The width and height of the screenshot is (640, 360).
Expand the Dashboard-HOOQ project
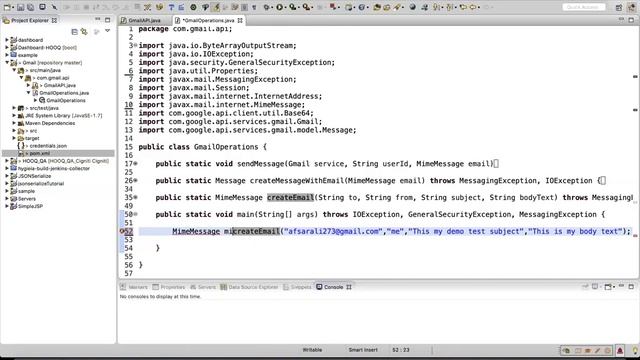point(7,47)
